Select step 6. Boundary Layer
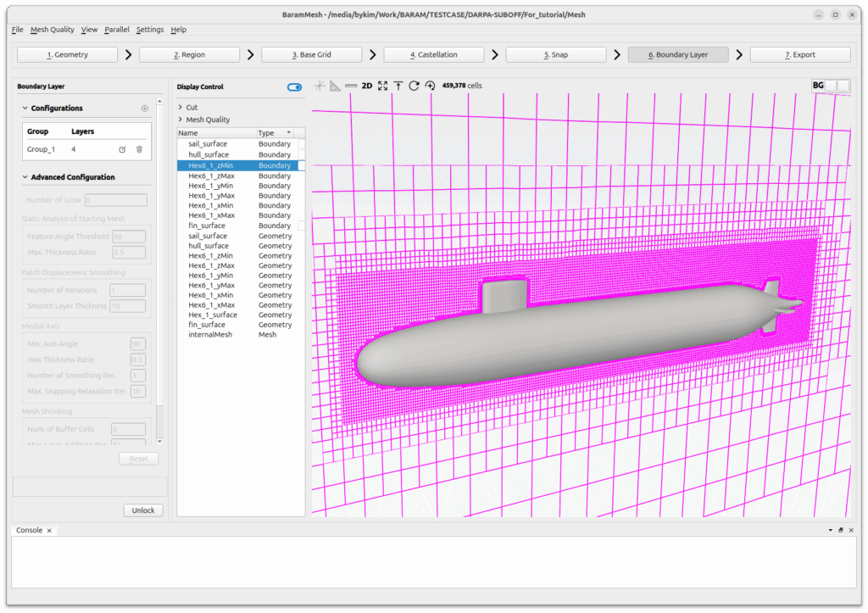The image size is (868, 613). (x=678, y=55)
